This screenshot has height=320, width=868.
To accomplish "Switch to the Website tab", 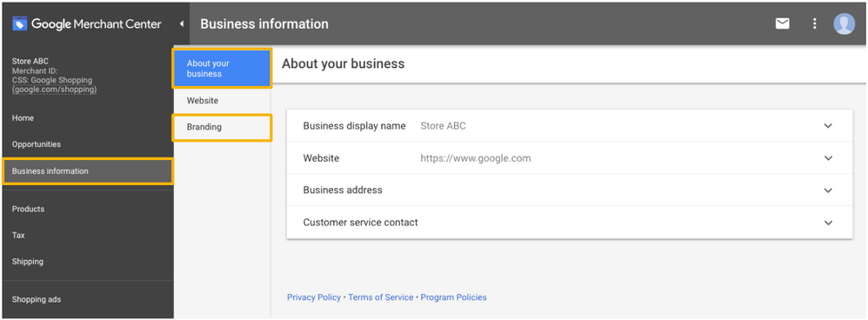I will coord(222,101).
